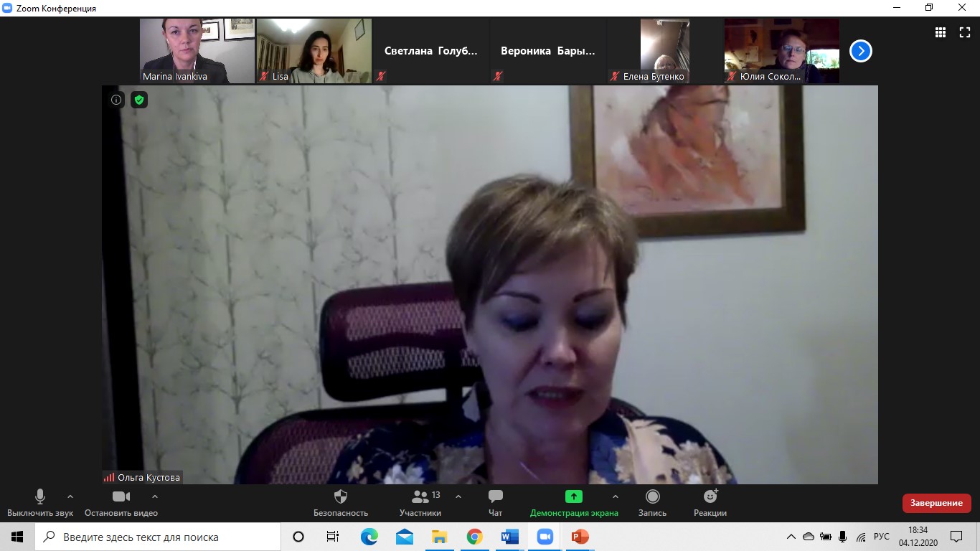Screen dimensions: 980x551
Task: Switch to Zoom in taskbar
Action: point(545,537)
